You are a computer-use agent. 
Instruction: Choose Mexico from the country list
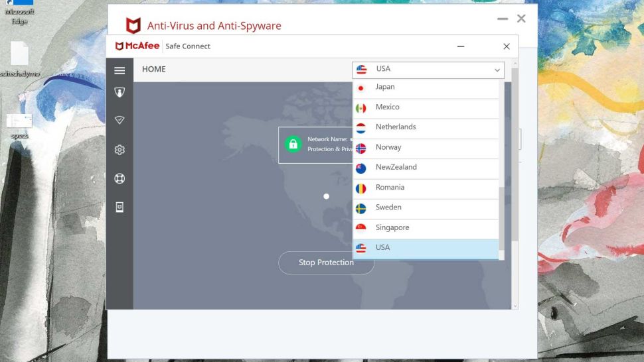tap(426, 107)
